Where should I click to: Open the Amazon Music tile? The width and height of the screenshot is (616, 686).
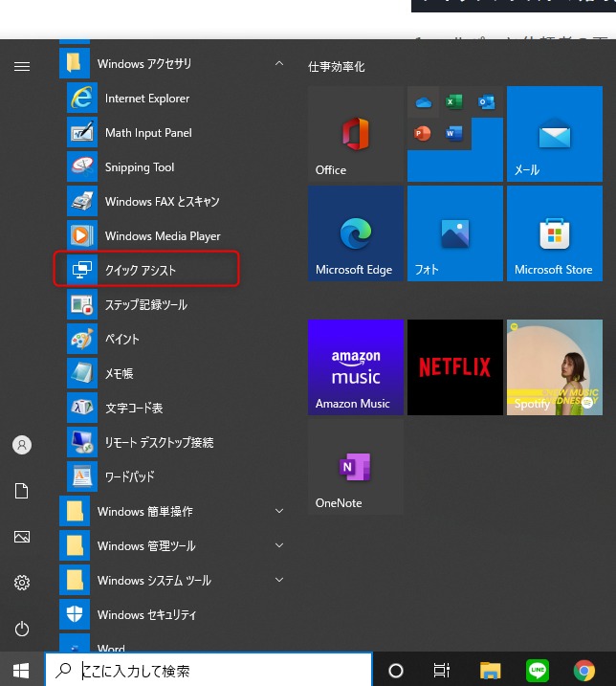[355, 367]
